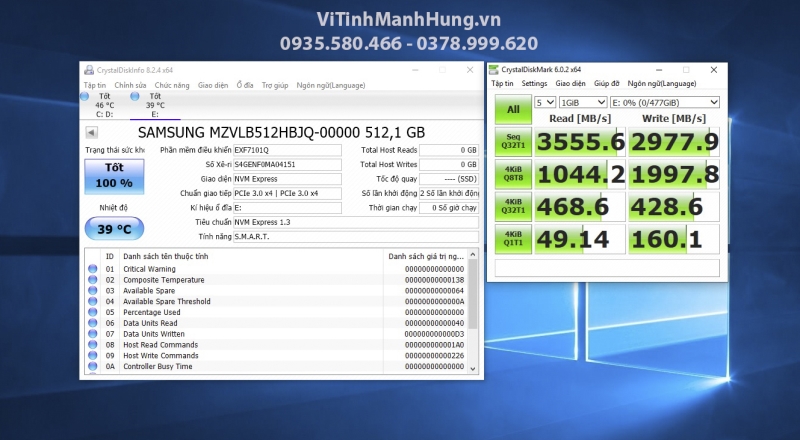Minimize the CrystalDiskMark window

pyautogui.click(x=659, y=70)
